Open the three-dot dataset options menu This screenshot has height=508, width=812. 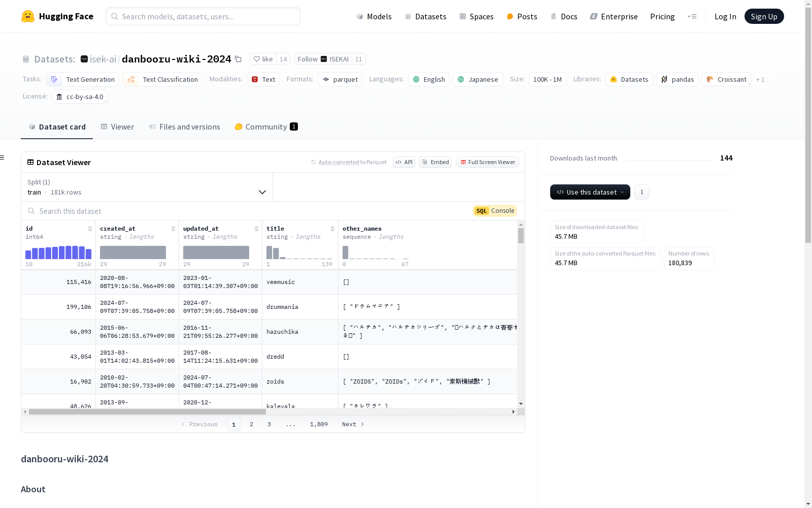click(642, 192)
